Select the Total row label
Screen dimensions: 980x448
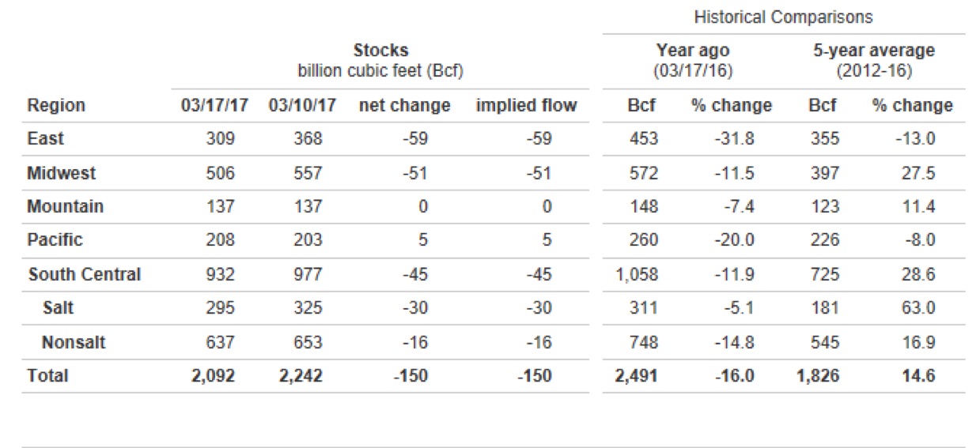[x=47, y=376]
